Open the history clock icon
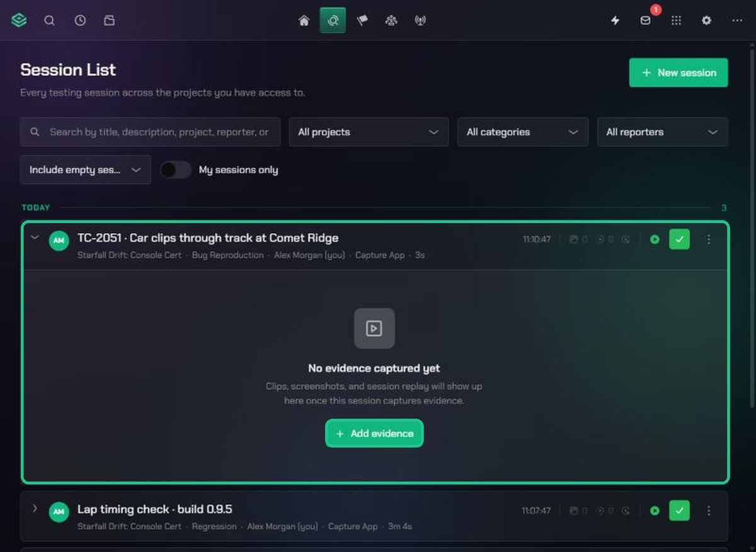The width and height of the screenshot is (756, 552). 80,21
